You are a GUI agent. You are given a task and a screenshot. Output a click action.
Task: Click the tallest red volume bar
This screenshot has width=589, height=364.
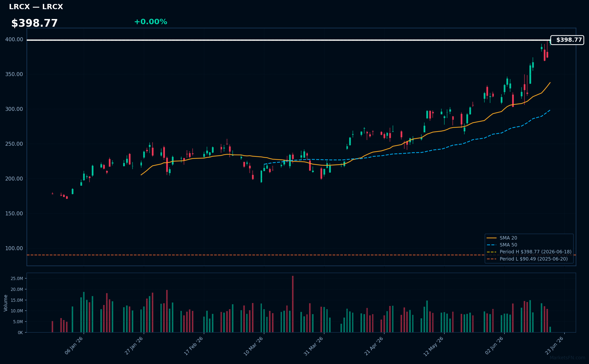pos(293,304)
